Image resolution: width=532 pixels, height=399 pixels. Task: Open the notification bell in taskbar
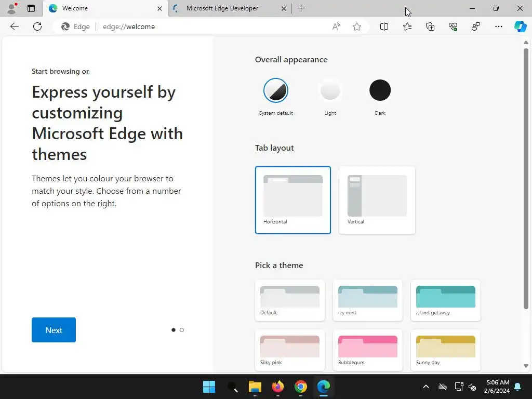[518, 387]
